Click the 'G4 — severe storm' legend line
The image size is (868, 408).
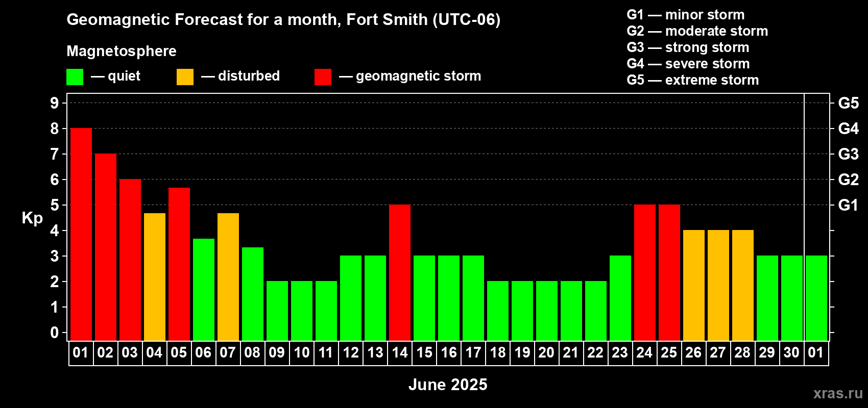point(688,64)
